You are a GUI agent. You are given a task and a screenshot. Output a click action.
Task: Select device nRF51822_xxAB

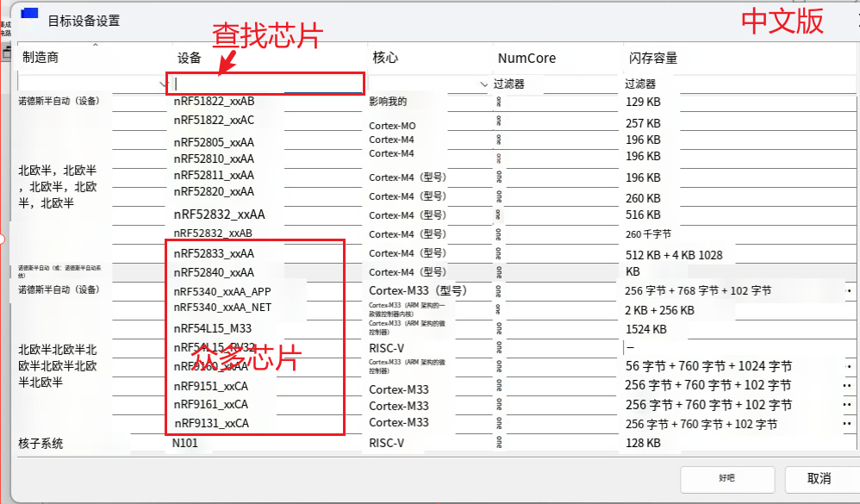tap(214, 101)
